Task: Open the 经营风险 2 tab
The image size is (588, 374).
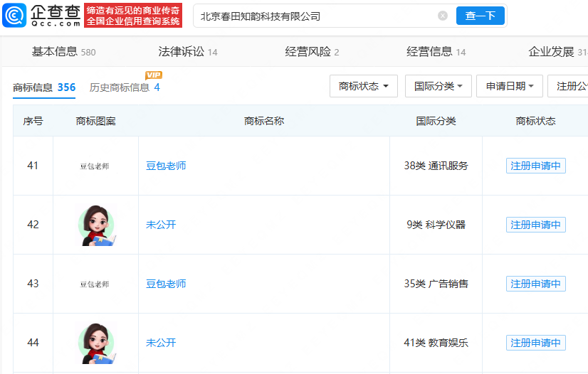Action: [312, 52]
